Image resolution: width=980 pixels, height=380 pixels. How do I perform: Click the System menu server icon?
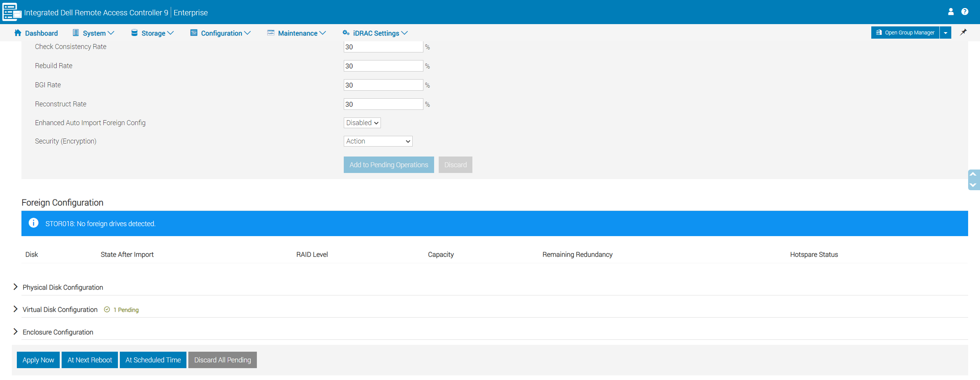coord(76,33)
